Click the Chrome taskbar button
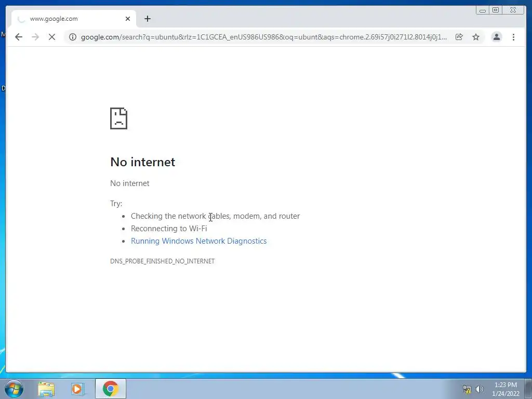The height and width of the screenshot is (399, 532). [110, 389]
